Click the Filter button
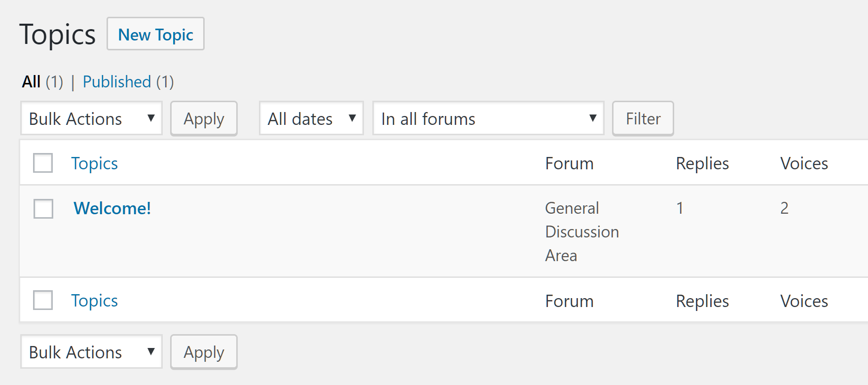The image size is (868, 385). 643,118
